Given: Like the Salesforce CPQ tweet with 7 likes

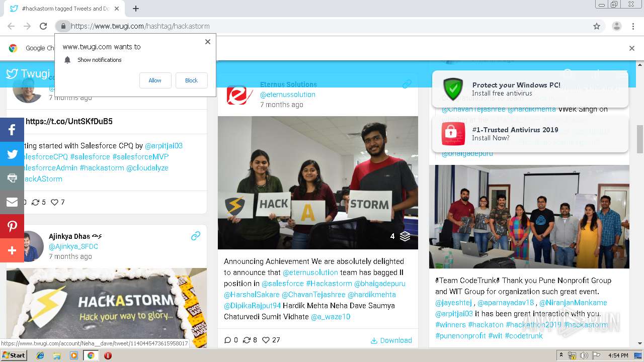Looking at the screenshot, I should 55,202.
